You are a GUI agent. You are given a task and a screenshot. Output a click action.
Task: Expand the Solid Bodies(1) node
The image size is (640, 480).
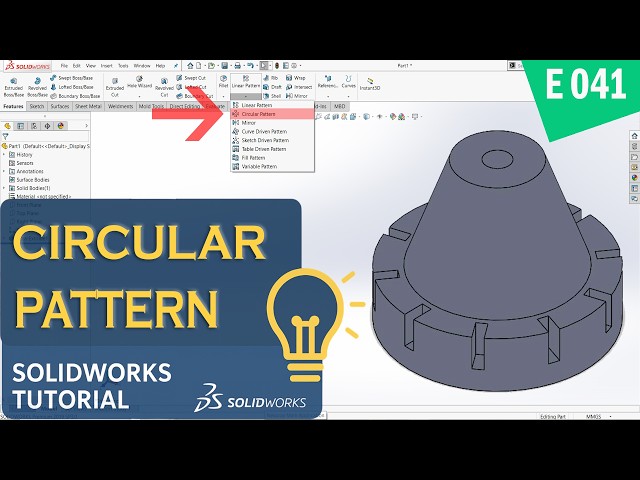point(4,188)
